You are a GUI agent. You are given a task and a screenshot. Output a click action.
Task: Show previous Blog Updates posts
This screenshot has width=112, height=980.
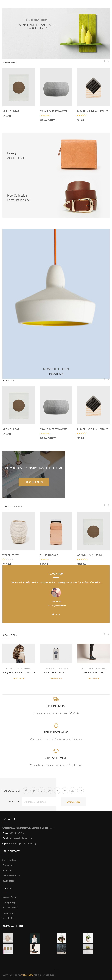pos(104,633)
